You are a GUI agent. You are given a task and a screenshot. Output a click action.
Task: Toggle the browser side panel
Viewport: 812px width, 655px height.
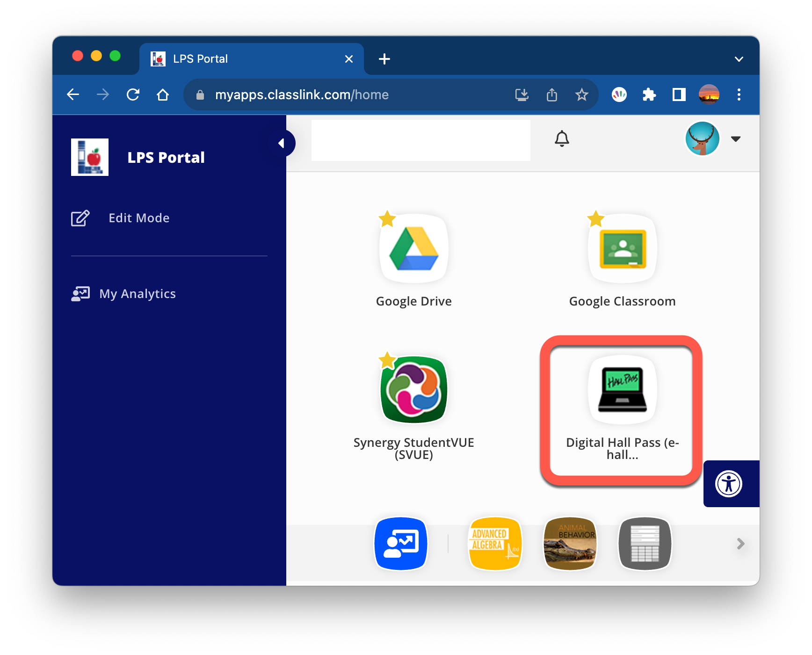[679, 95]
